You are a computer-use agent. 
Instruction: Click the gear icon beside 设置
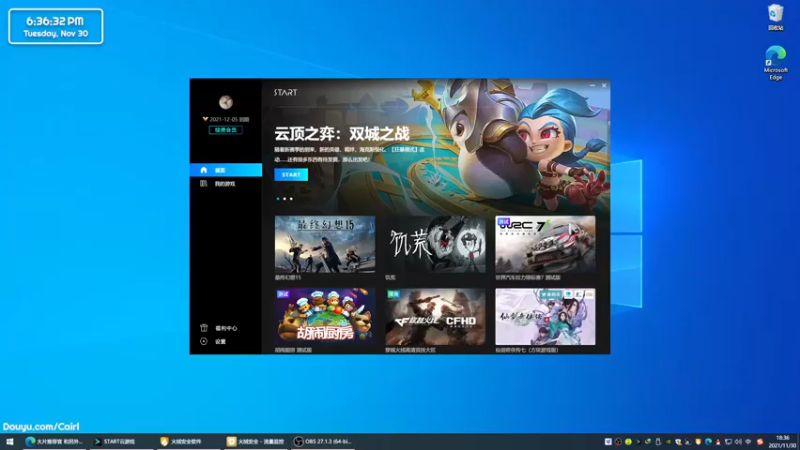(204, 341)
